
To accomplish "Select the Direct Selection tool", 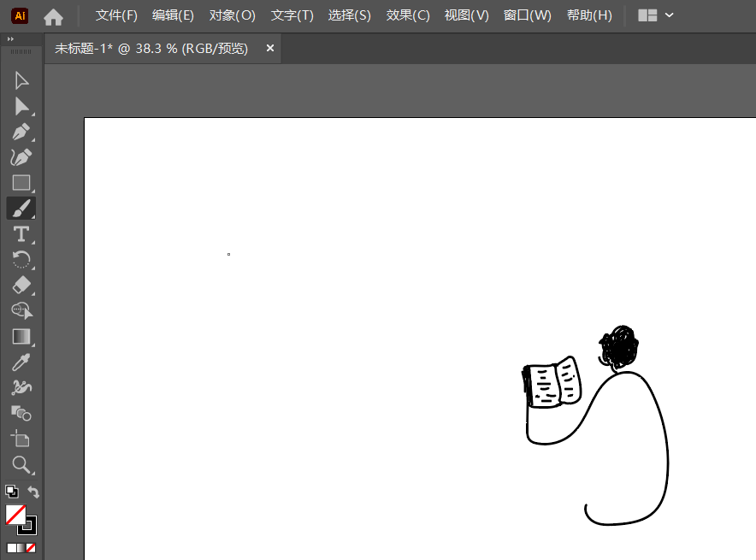I will point(21,106).
